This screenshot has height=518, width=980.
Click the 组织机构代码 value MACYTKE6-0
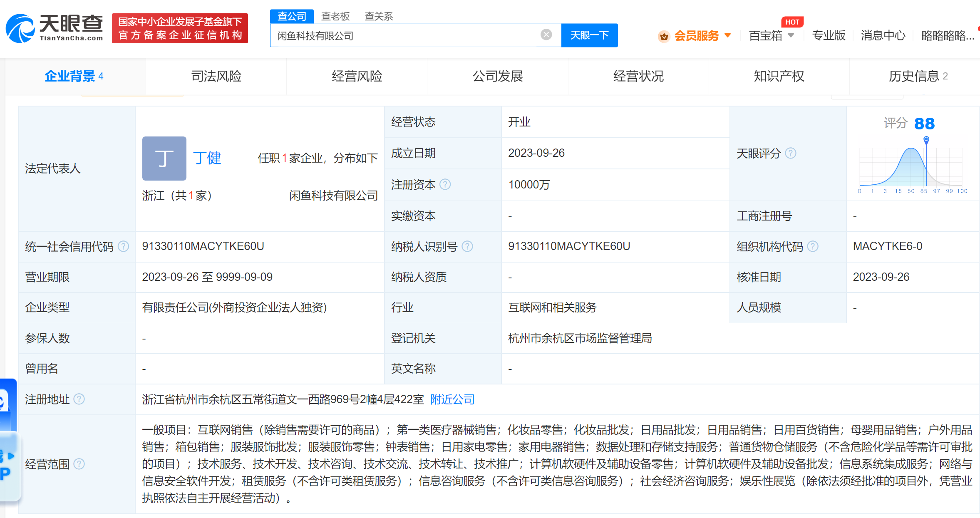pos(887,246)
